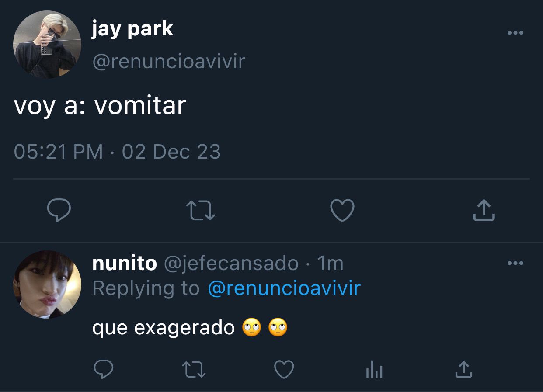Like nunito's reply
The image size is (543, 392).
[284, 370]
